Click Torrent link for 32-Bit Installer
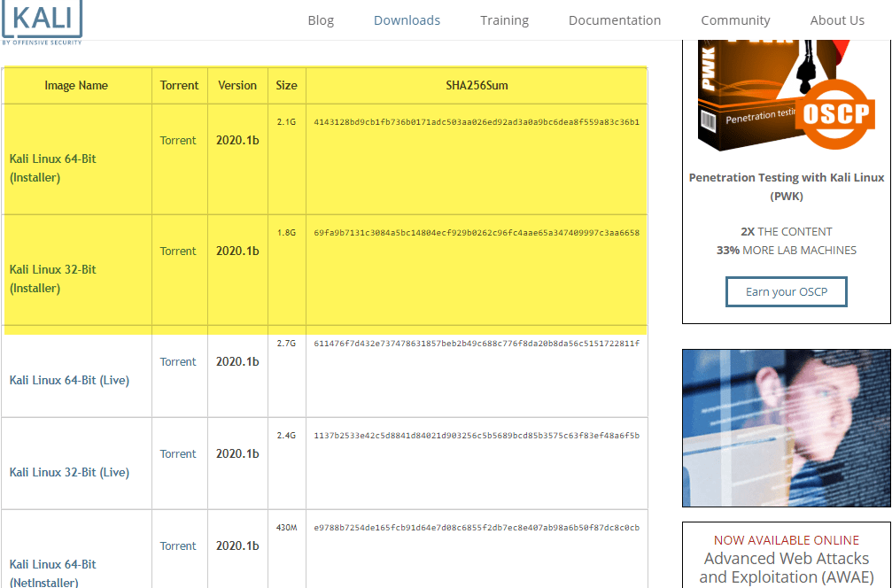Image resolution: width=892 pixels, height=588 pixels. pyautogui.click(x=178, y=251)
